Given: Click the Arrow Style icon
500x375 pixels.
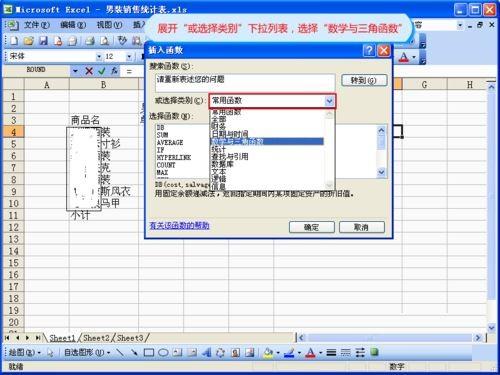Looking at the screenshot, I should 360,352.
